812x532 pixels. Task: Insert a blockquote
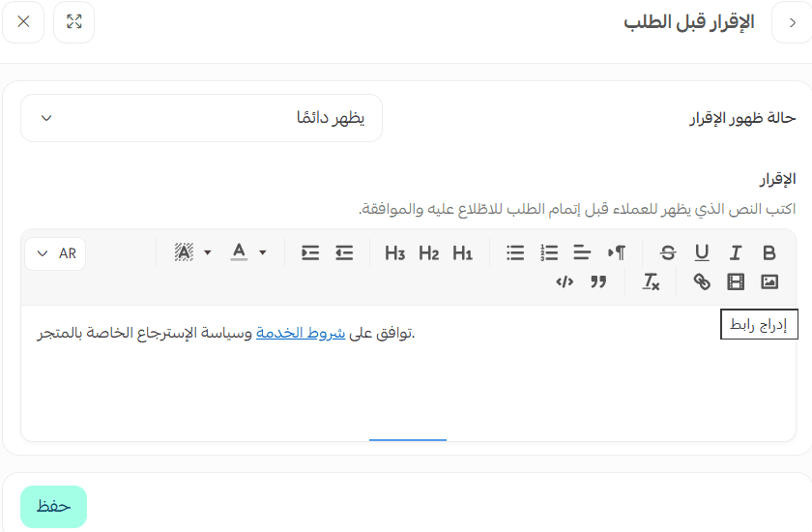point(598,281)
